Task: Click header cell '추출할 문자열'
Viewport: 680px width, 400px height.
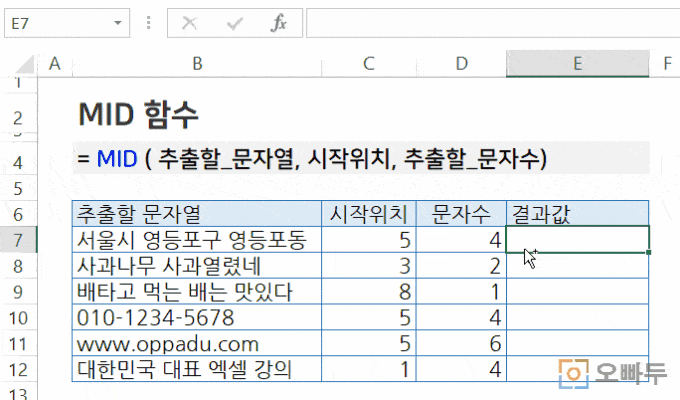Action: pyautogui.click(x=197, y=213)
